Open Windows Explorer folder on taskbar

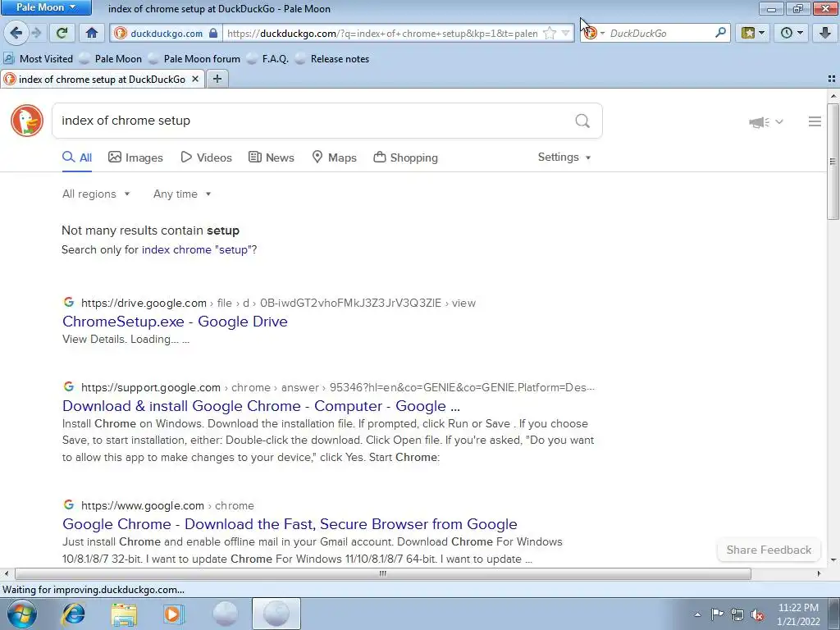(124, 614)
